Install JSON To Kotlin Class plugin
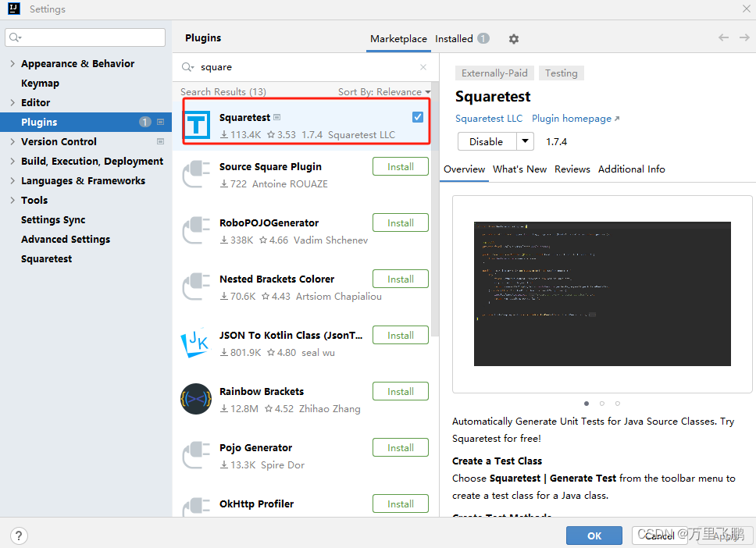This screenshot has width=756, height=548. pyautogui.click(x=400, y=335)
